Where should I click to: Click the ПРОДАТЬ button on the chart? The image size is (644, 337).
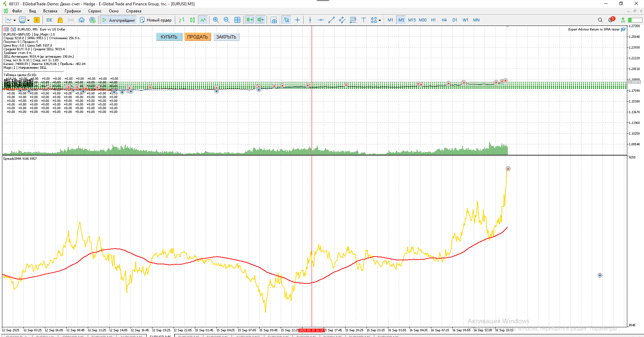[x=197, y=37]
